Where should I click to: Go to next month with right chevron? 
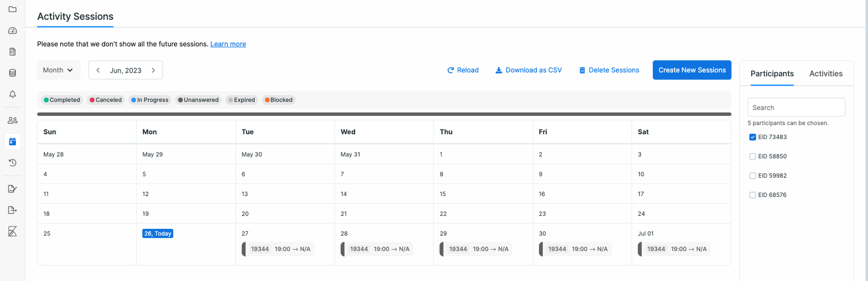pyautogui.click(x=153, y=70)
